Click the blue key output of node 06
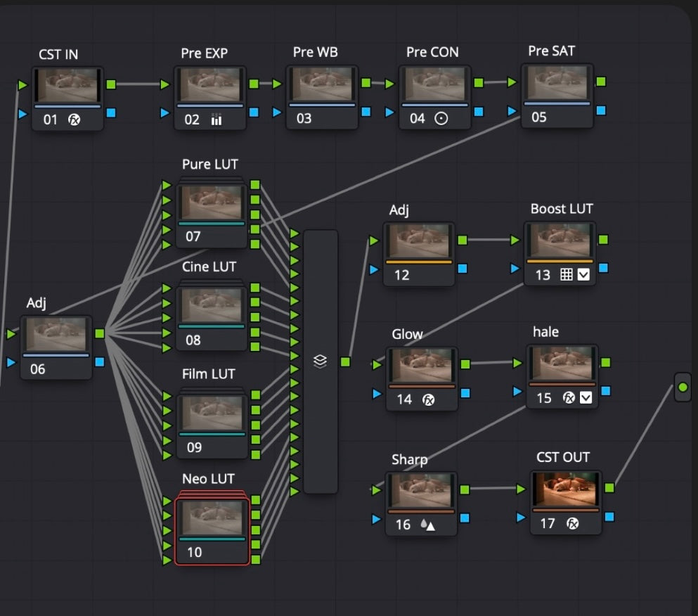Viewport: 698px width, 616px height. point(100,361)
